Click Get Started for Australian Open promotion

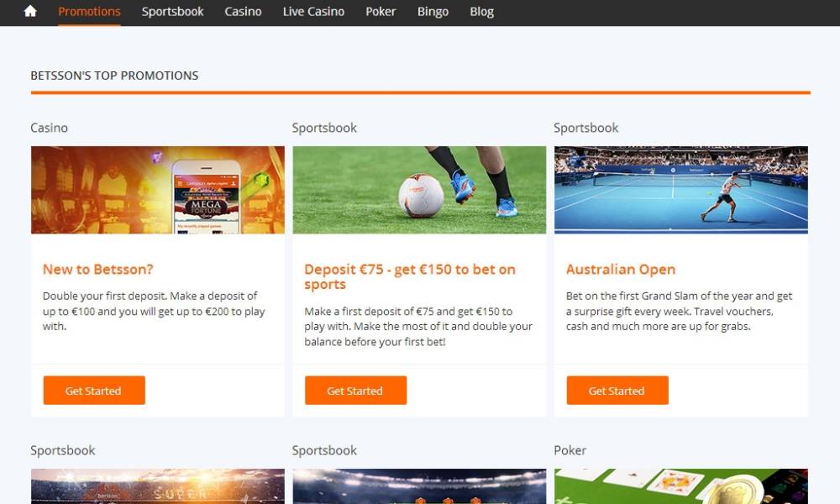[617, 391]
